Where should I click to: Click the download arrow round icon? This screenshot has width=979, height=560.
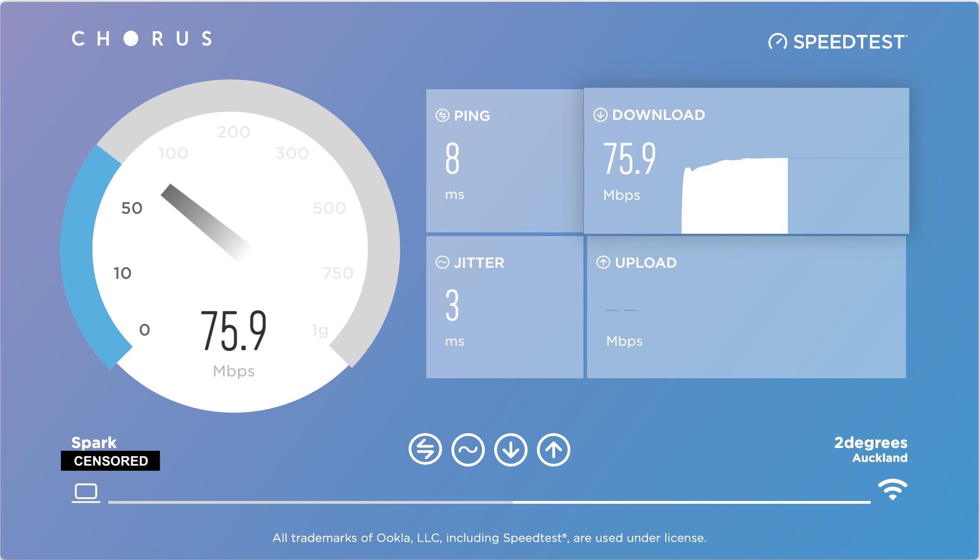point(510,449)
